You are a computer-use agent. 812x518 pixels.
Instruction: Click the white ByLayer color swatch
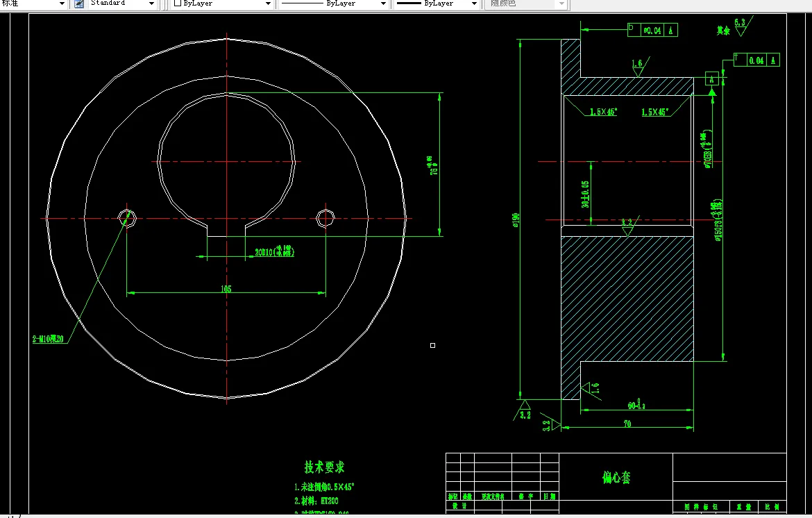click(178, 3)
